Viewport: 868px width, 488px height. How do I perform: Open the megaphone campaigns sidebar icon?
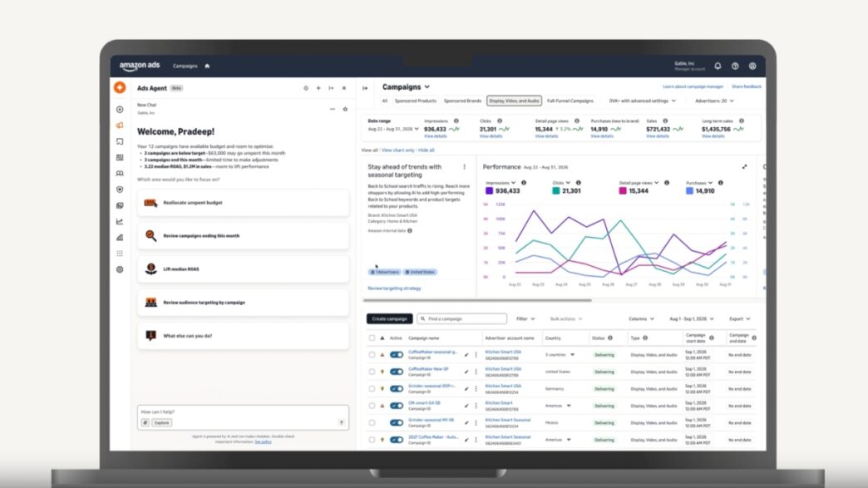point(120,125)
